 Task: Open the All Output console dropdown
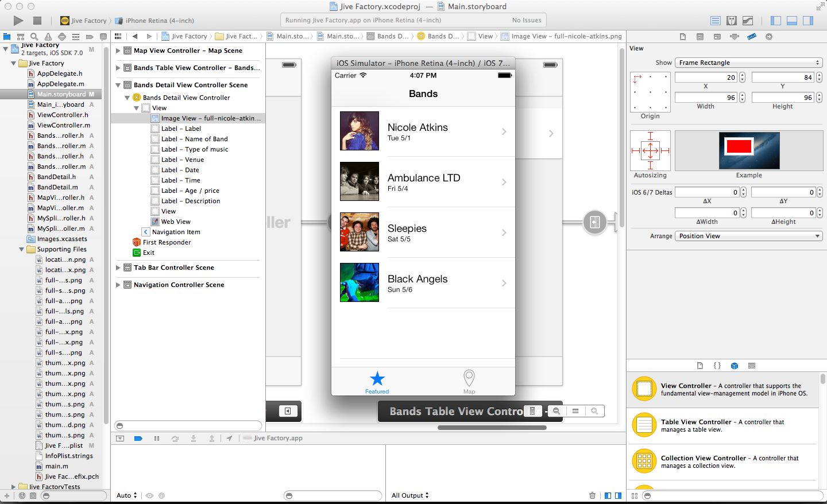[410, 495]
